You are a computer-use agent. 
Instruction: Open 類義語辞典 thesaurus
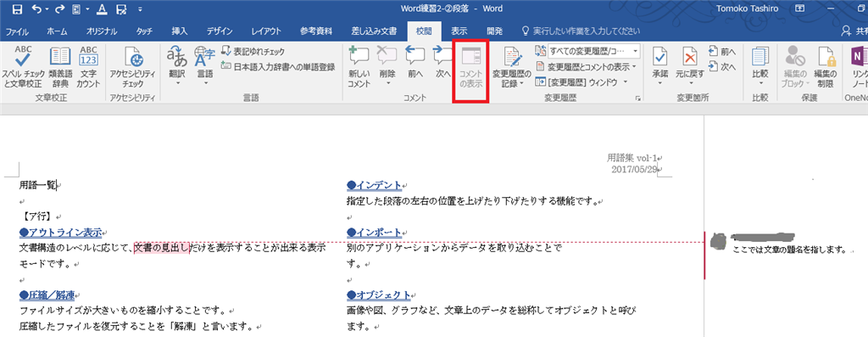(59, 66)
